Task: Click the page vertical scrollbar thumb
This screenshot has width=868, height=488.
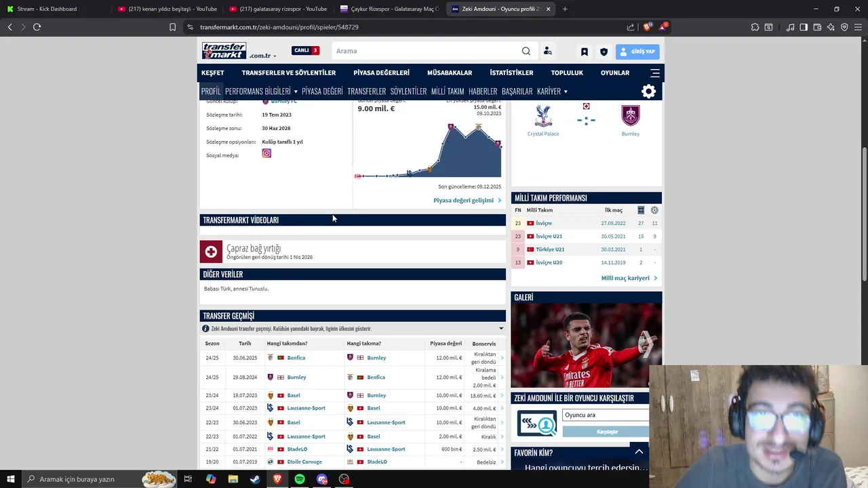Action: [864, 214]
